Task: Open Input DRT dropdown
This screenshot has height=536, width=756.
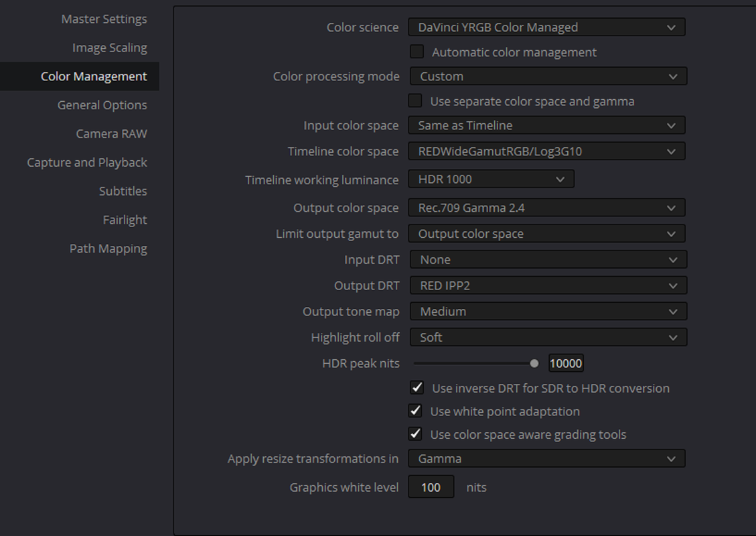Action: tap(548, 259)
